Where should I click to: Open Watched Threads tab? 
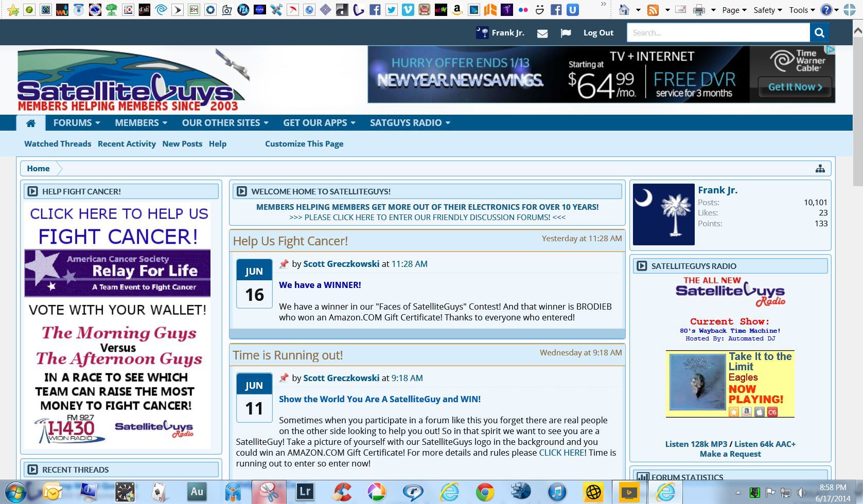click(x=58, y=144)
